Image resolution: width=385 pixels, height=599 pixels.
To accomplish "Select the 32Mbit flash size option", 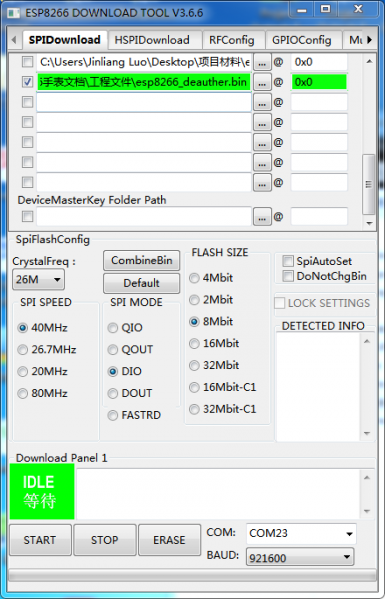I will [194, 366].
